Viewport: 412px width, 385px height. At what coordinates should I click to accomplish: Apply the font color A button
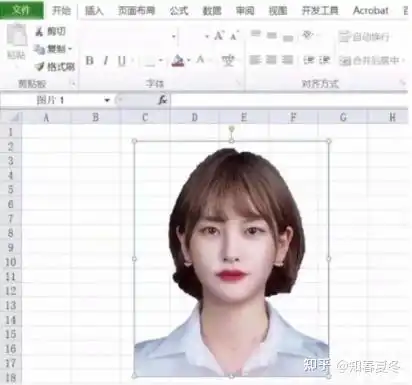(200, 60)
